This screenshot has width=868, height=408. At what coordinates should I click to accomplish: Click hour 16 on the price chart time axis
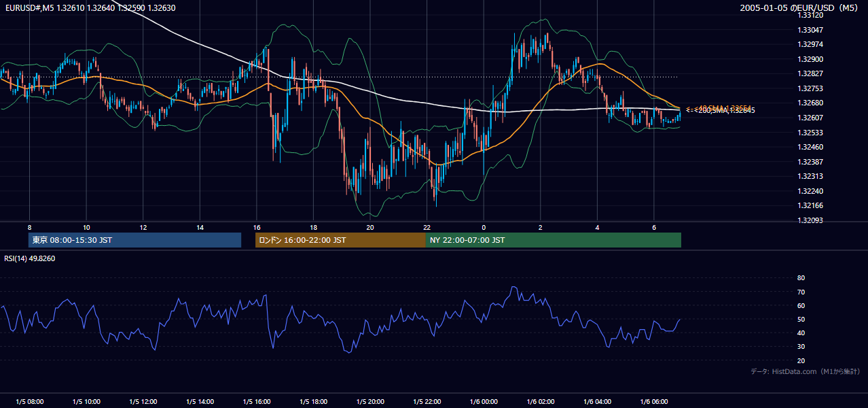tap(256, 227)
